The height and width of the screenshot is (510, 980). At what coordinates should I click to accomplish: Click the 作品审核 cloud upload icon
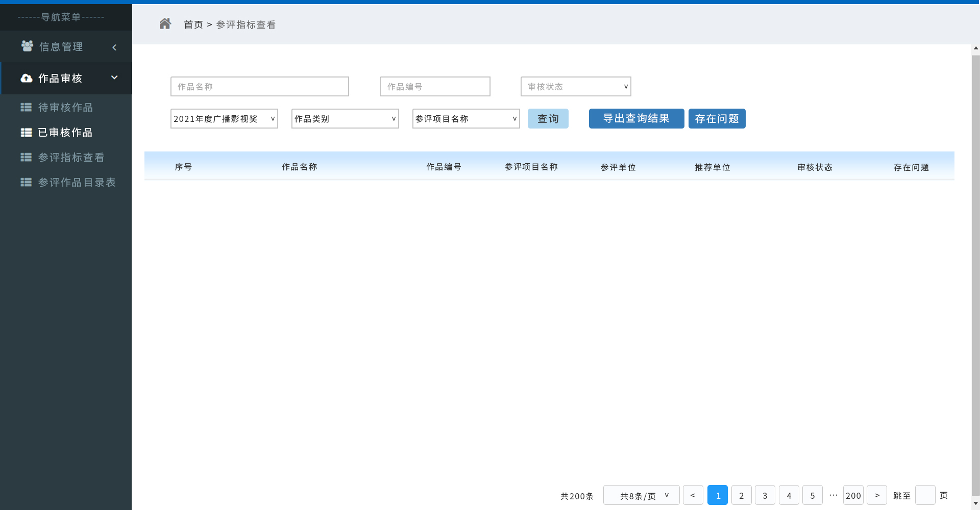point(27,78)
